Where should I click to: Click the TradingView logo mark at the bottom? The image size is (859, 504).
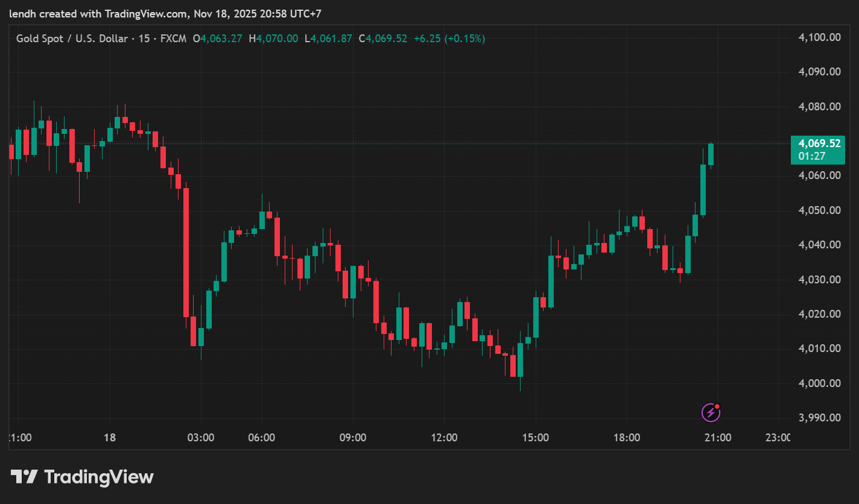click(25, 477)
